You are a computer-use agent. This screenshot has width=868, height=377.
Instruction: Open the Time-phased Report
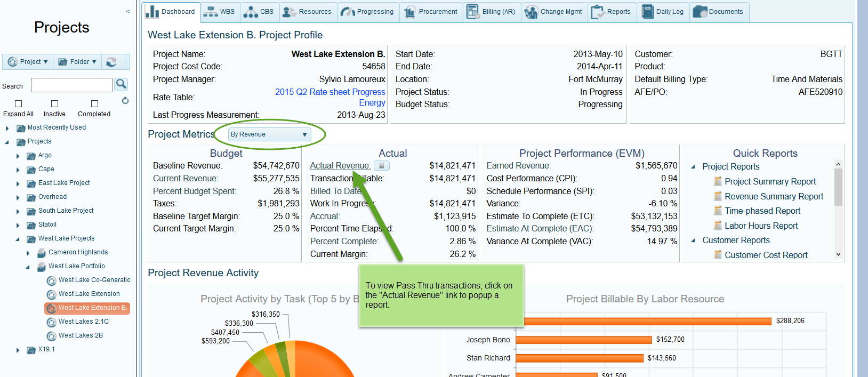[762, 211]
